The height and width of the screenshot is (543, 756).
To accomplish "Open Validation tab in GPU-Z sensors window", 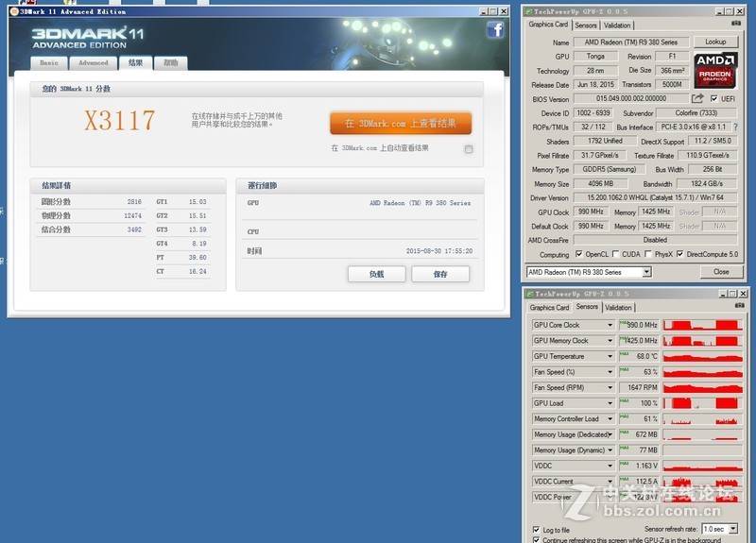I will pos(619,308).
